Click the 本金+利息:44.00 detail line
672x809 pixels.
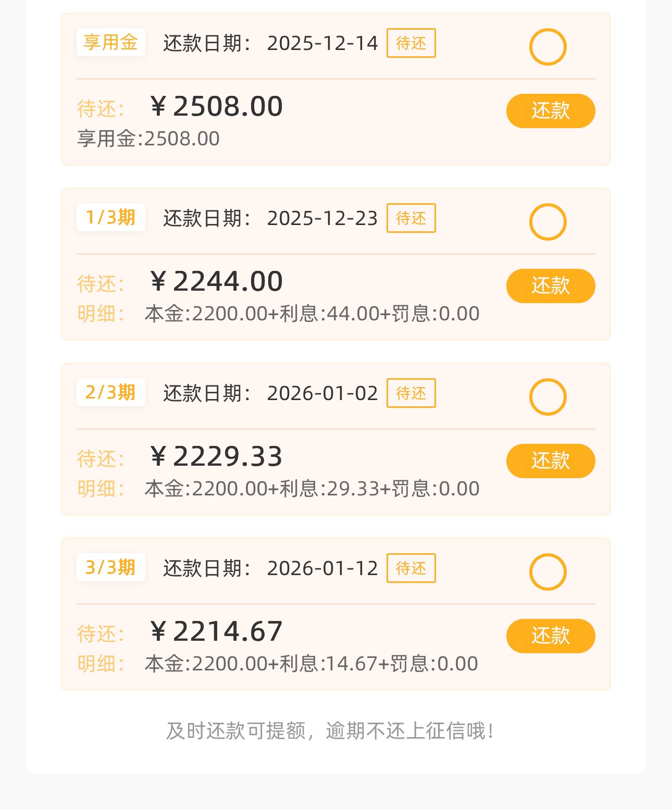312,314
